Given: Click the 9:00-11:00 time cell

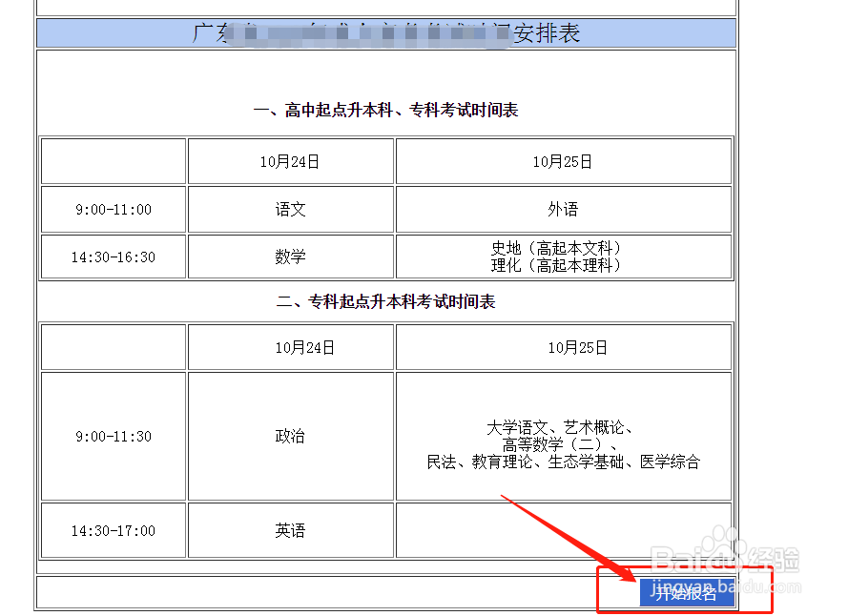Looking at the screenshot, I should 114,209.
